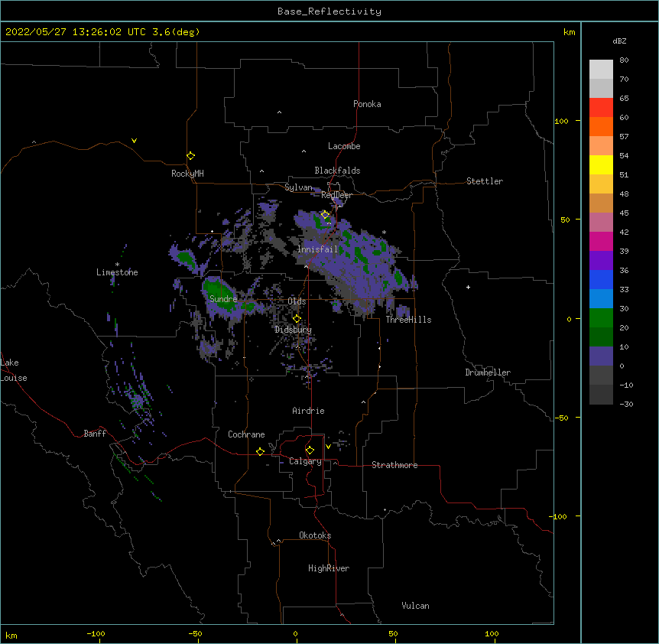Click the yellow diamond marker right of Cochrane

(x=260, y=451)
